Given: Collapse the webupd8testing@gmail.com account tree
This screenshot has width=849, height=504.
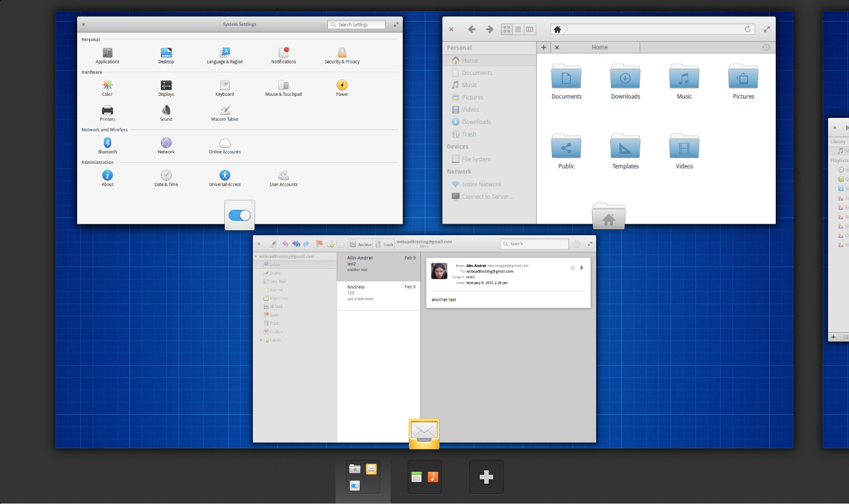Looking at the screenshot, I should (256, 257).
